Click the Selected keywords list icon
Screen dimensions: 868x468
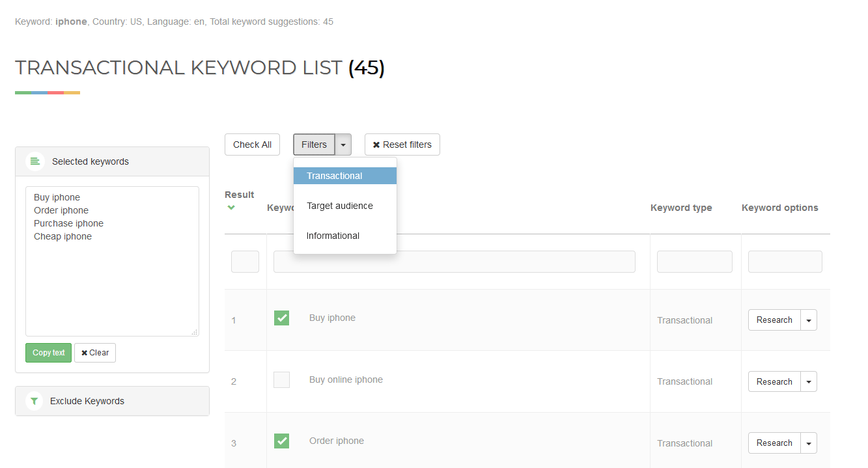coord(35,161)
